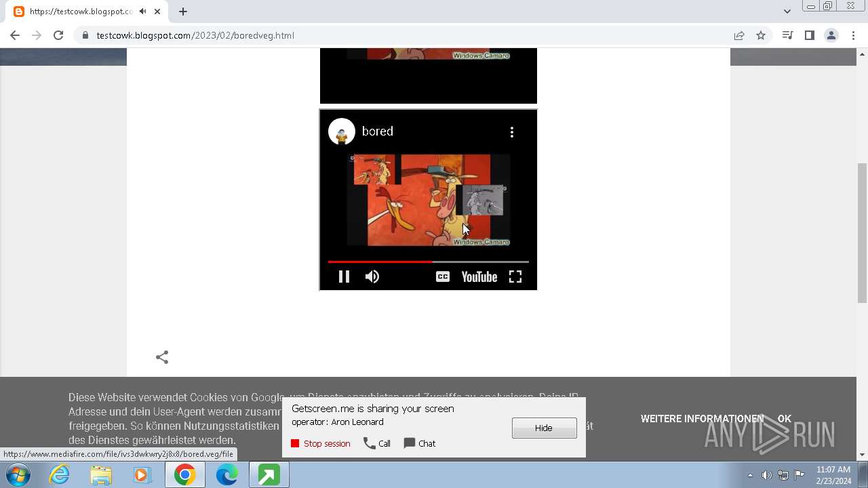
Task: Reload the current page
Action: 58,35
